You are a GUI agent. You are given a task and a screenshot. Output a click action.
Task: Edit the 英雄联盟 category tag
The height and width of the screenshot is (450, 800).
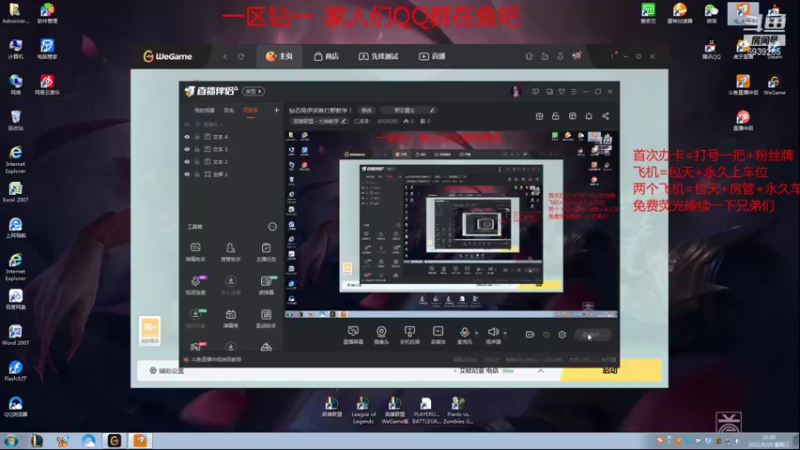(x=319, y=121)
